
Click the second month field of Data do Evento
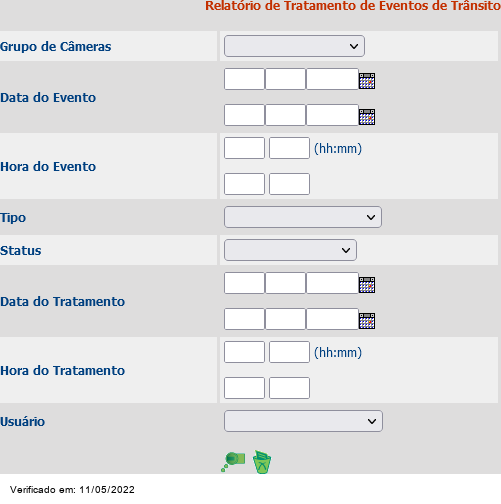click(285, 115)
